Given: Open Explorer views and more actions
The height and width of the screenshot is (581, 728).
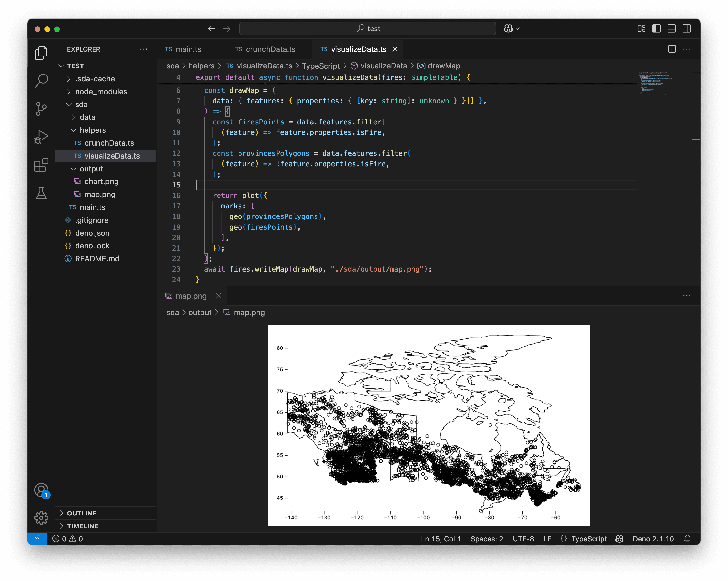Looking at the screenshot, I should [x=144, y=49].
